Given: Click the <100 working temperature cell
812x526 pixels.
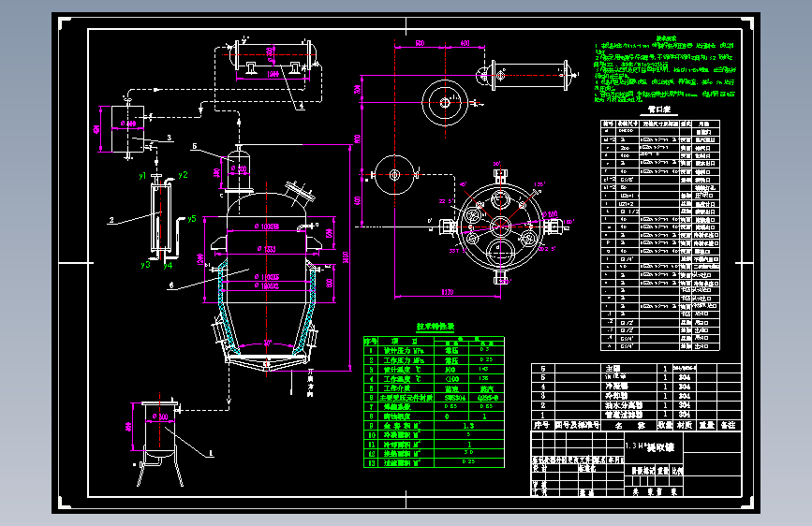Looking at the screenshot, I should pos(451,379).
